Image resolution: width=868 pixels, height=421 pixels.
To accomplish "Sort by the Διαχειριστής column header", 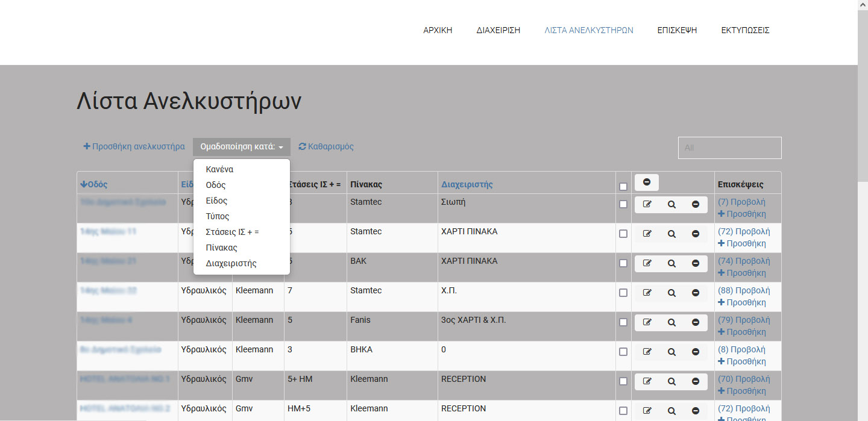I will point(467,184).
